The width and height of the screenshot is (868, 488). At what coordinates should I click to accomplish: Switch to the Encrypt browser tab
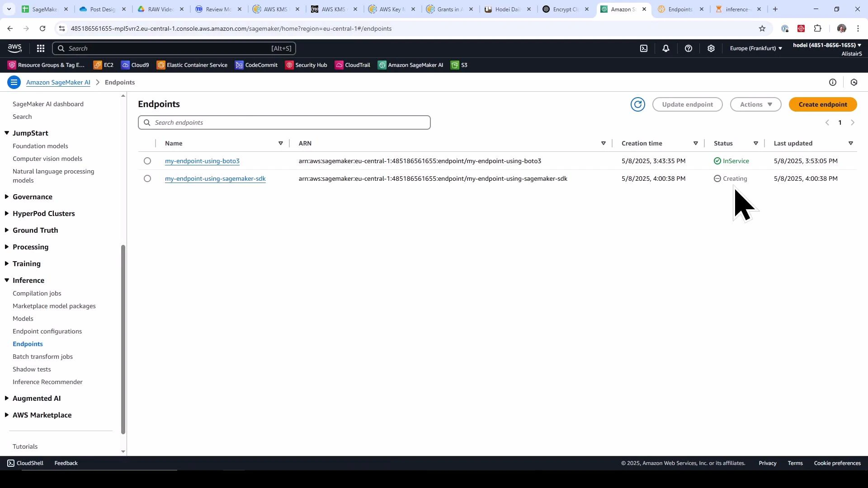click(565, 9)
